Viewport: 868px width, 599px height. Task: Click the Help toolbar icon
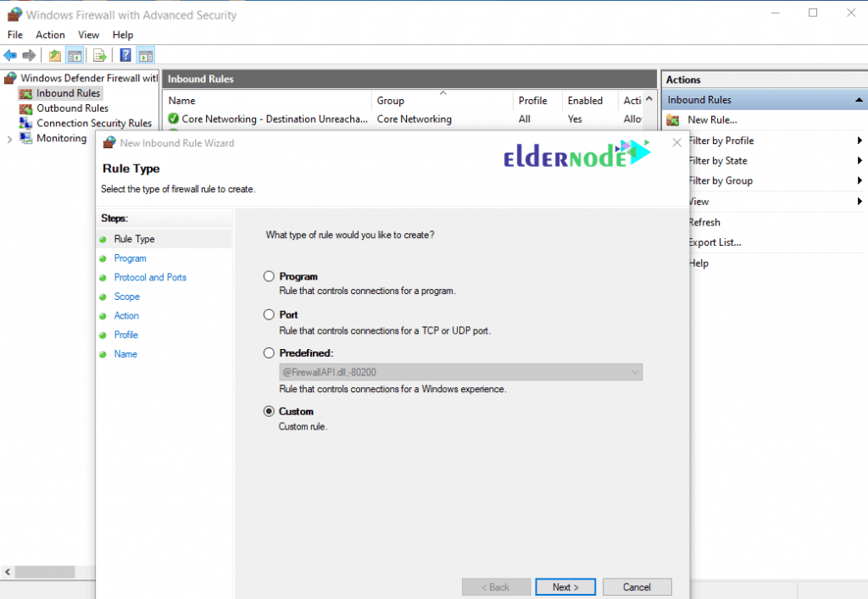pos(122,55)
